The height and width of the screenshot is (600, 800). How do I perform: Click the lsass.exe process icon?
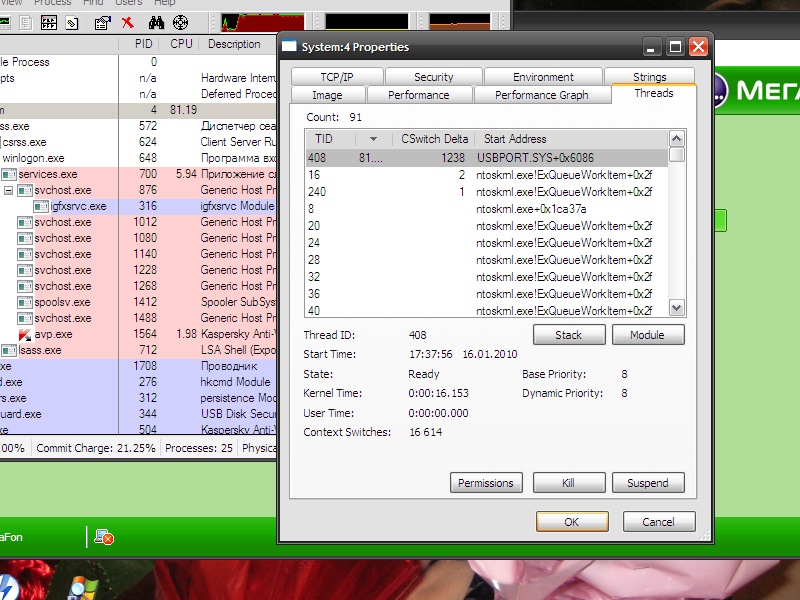click(x=9, y=351)
